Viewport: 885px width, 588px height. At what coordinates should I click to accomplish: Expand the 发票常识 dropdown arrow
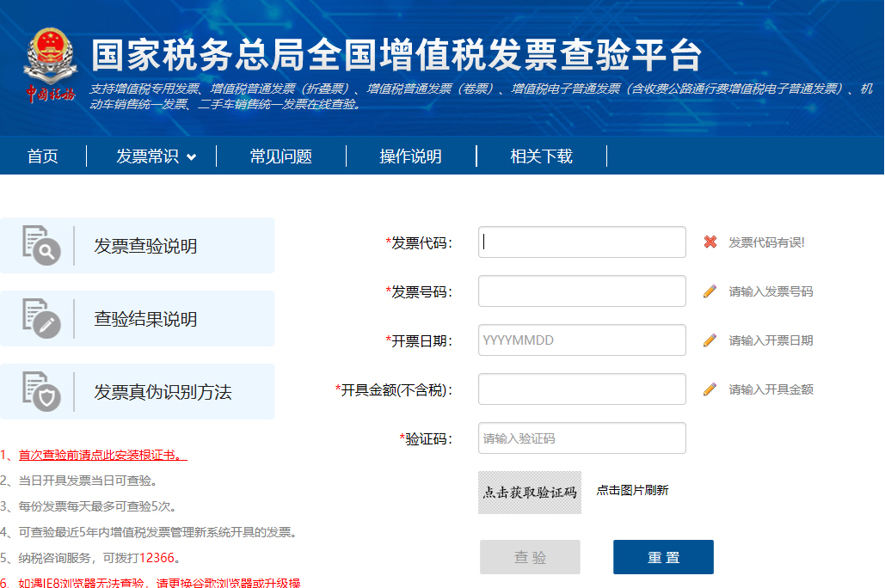point(191,157)
